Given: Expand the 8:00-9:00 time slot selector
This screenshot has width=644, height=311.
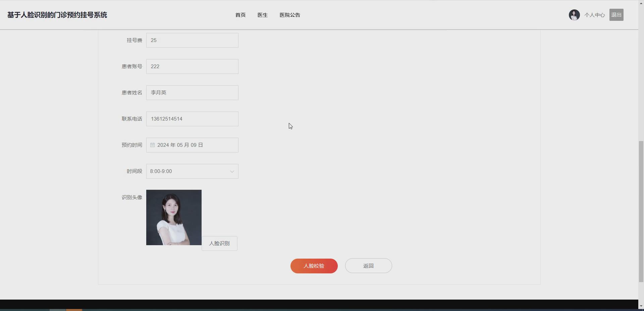Looking at the screenshot, I should [192, 171].
